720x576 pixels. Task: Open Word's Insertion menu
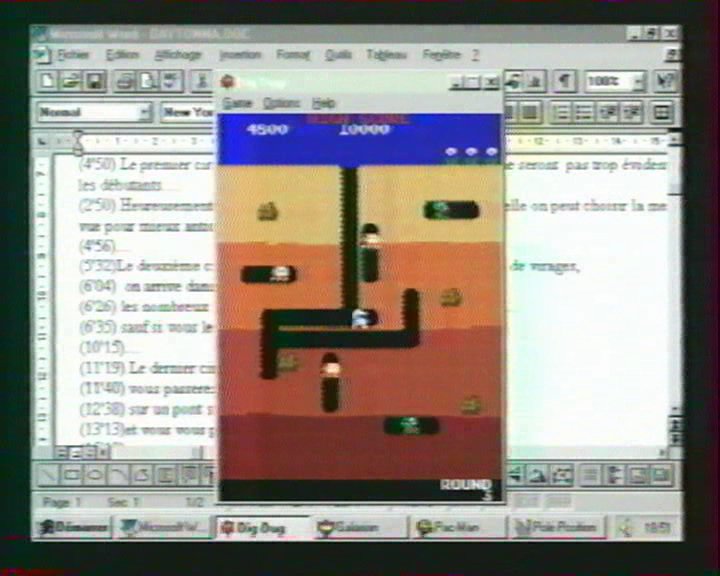point(240,55)
